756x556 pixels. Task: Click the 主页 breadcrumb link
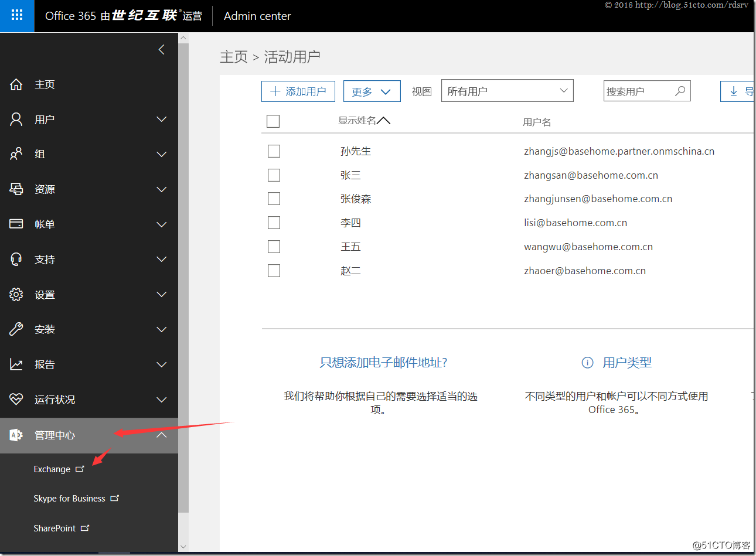tap(234, 57)
